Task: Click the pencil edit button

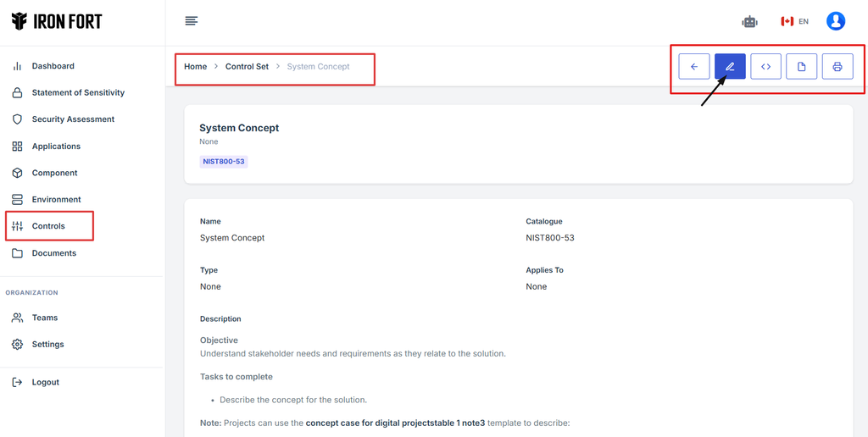Action: click(730, 67)
